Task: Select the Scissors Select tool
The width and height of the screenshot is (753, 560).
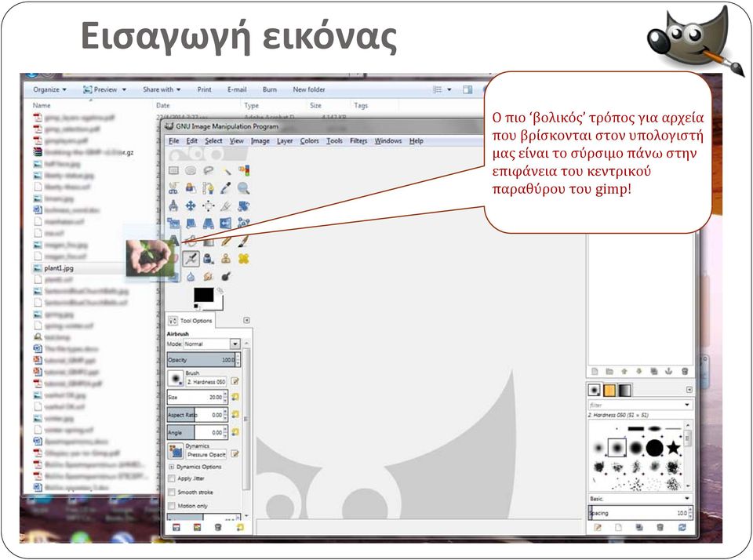Action: tap(173, 188)
